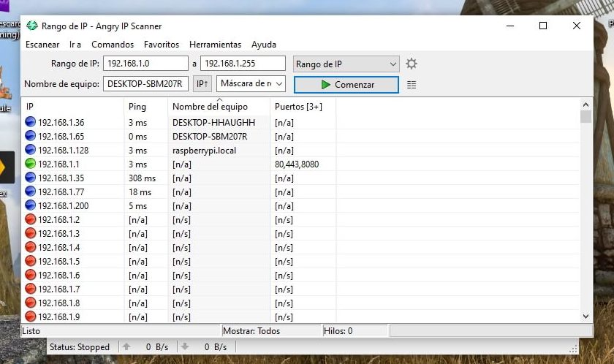Image resolution: width=614 pixels, height=364 pixels.
Task: Click the results list scrollbar up arrow
Action: click(x=585, y=105)
